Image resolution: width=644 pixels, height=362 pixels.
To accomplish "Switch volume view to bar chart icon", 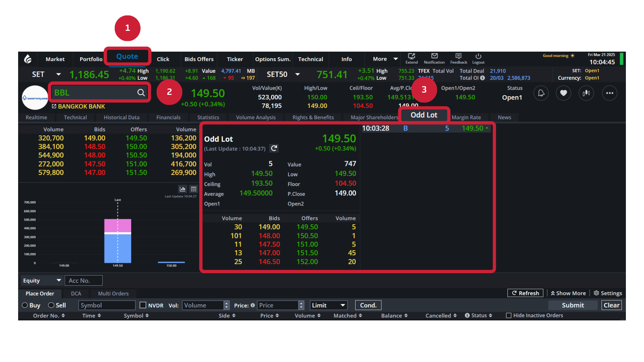I will (x=182, y=189).
